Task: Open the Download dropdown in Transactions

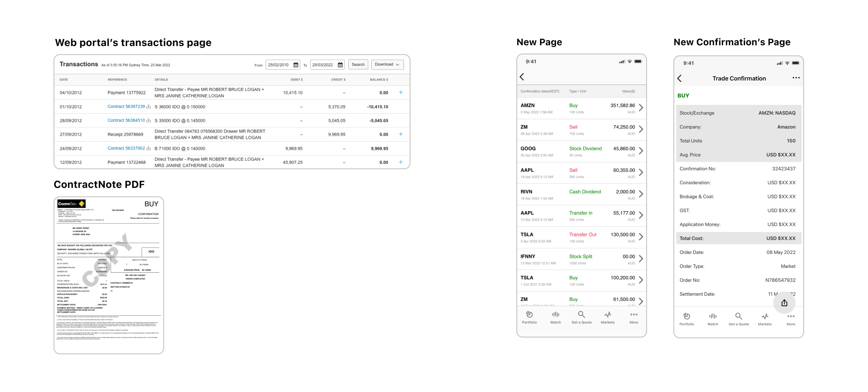Action: pos(387,64)
